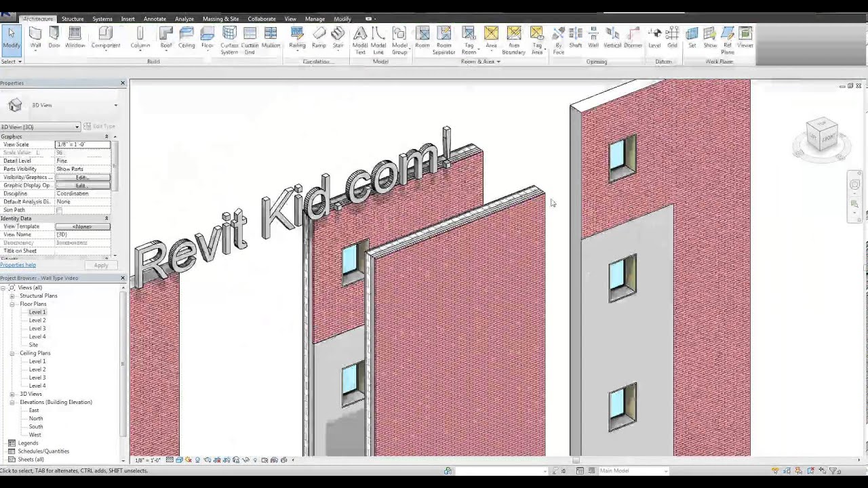Click Edit for Graphic Display Options
Viewport: 868px width, 488px height.
(x=82, y=186)
